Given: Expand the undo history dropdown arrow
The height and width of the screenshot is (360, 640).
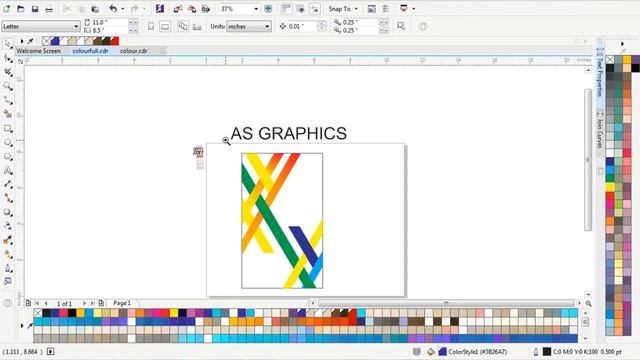Looking at the screenshot, I should (122, 9).
